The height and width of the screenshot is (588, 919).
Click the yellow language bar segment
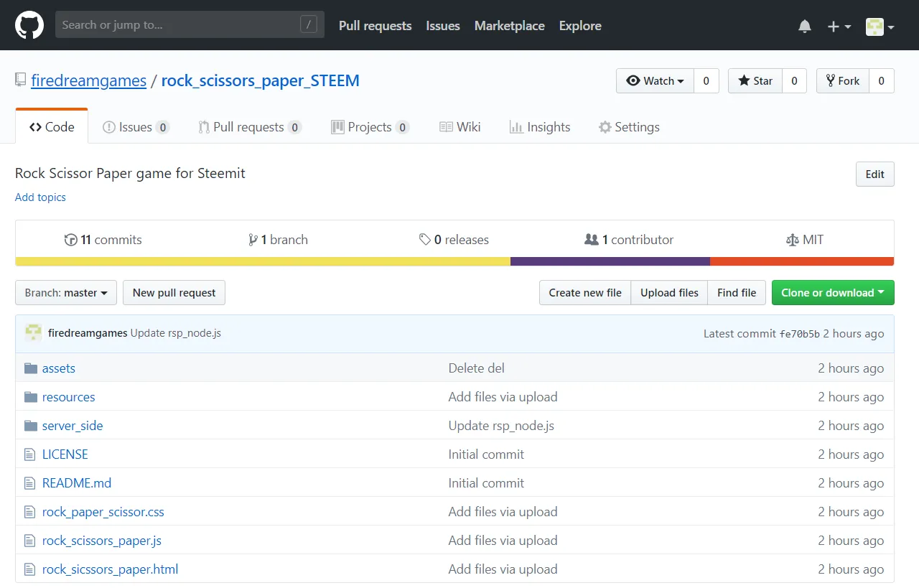[263, 261]
